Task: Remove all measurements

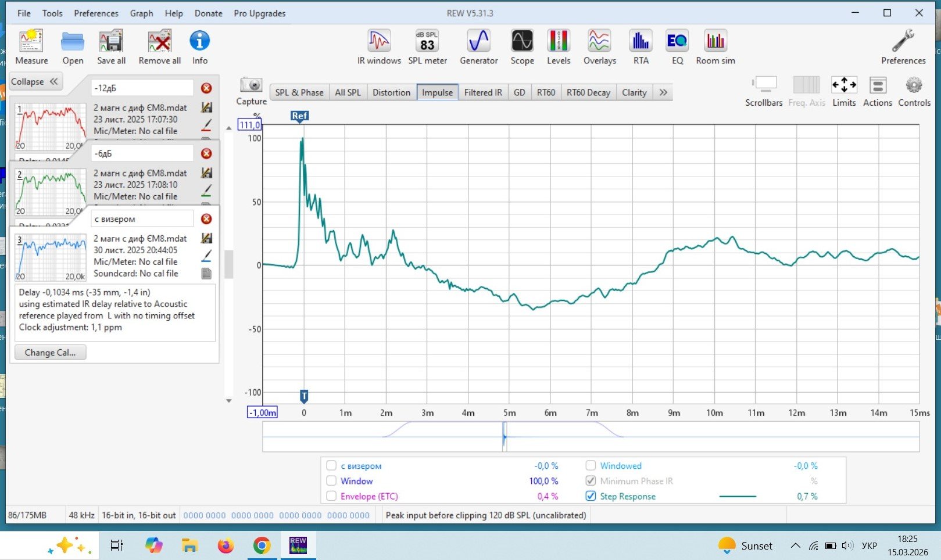Action: tap(159, 47)
